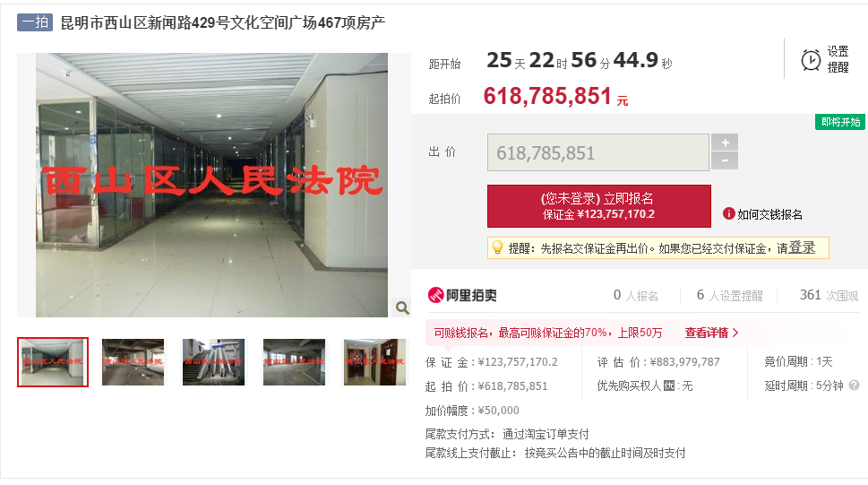The image size is (868, 485).
Task: Click the lightbulb tip icon
Action: click(x=498, y=247)
